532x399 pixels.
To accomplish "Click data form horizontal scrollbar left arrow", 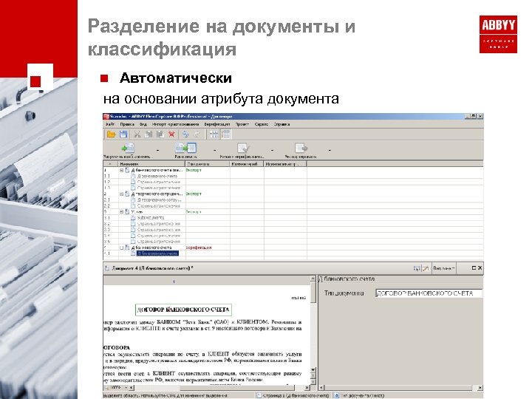I will point(322,387).
